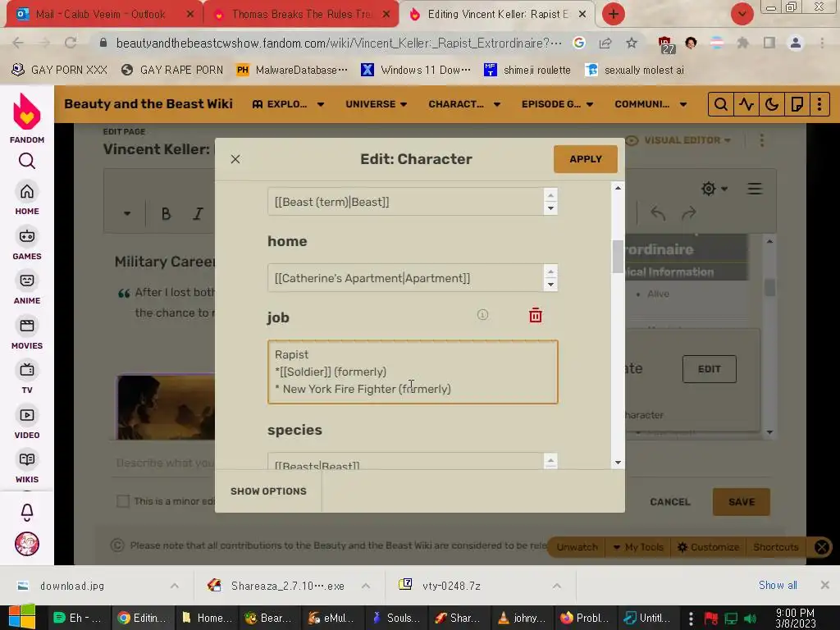Screen dimensions: 840x630
Task: Open wiki header more options menu
Action: click(819, 104)
